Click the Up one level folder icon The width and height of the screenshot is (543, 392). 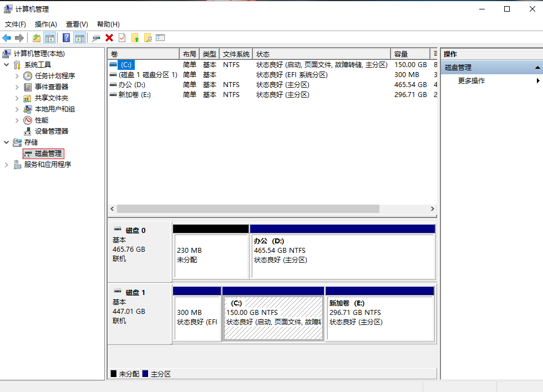pyautogui.click(x=37, y=38)
